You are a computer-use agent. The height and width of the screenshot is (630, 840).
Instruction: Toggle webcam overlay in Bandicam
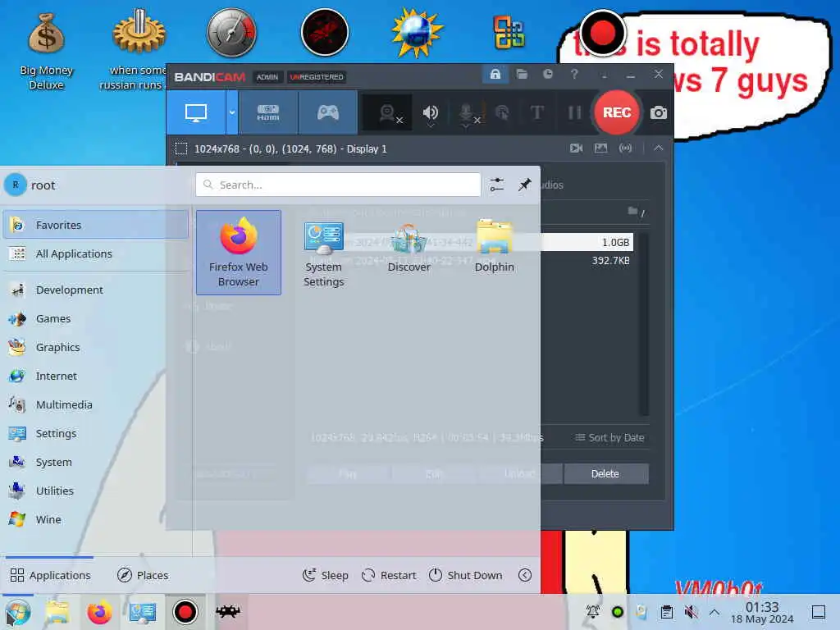click(x=389, y=113)
